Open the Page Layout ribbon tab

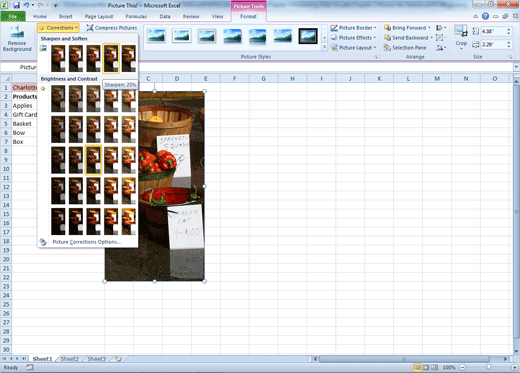[x=99, y=16]
